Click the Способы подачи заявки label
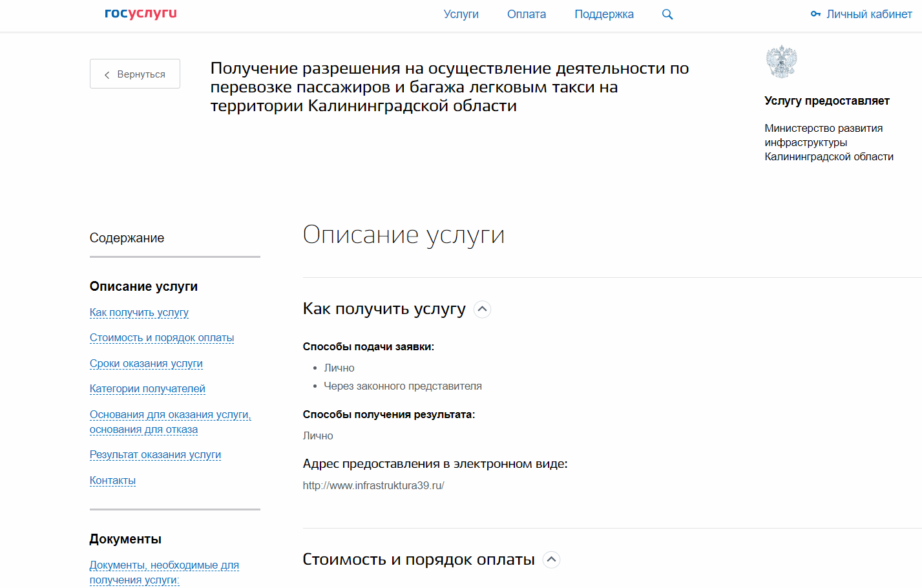This screenshot has width=922, height=588. pyautogui.click(x=368, y=347)
